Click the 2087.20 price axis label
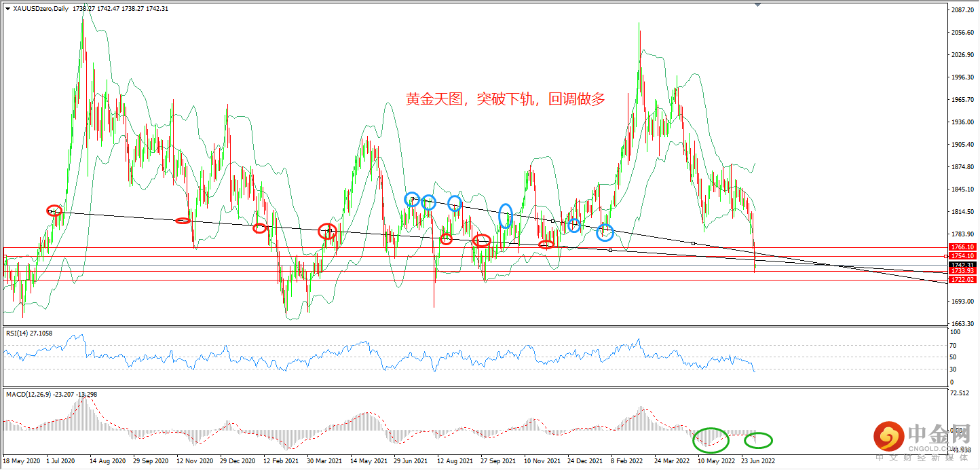Image resolution: width=980 pixels, height=470 pixels. (x=964, y=11)
